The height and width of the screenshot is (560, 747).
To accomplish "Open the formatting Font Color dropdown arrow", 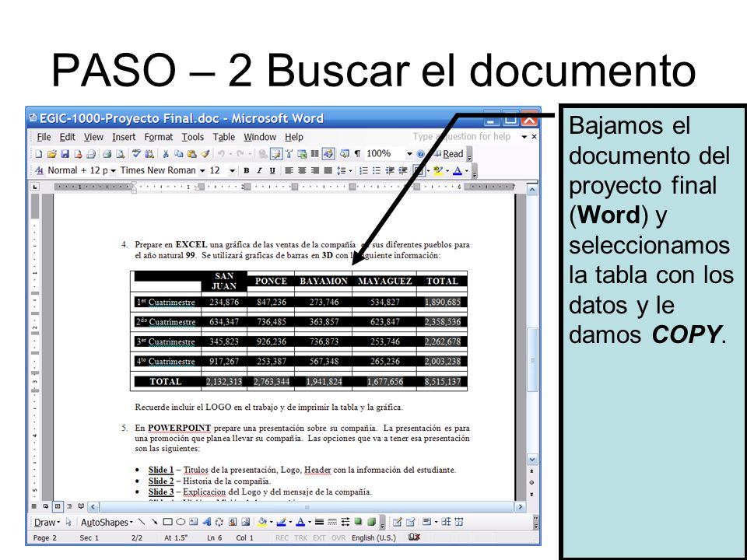I will pos(467,170).
